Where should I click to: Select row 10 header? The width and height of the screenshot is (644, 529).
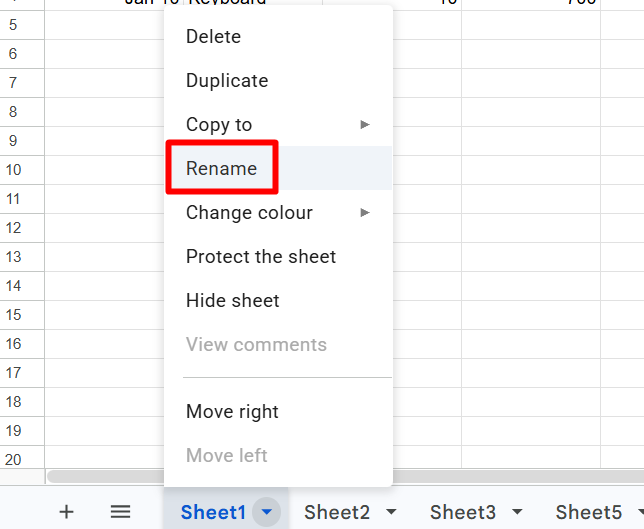tap(22, 170)
